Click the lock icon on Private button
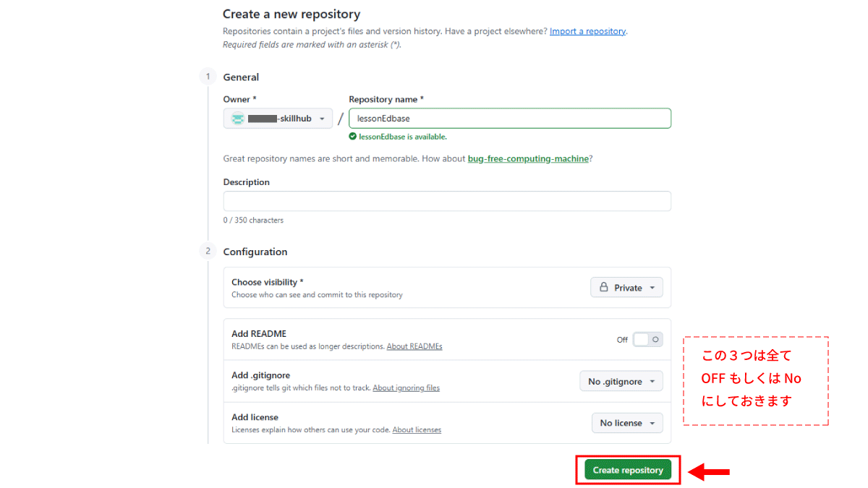 coord(604,287)
